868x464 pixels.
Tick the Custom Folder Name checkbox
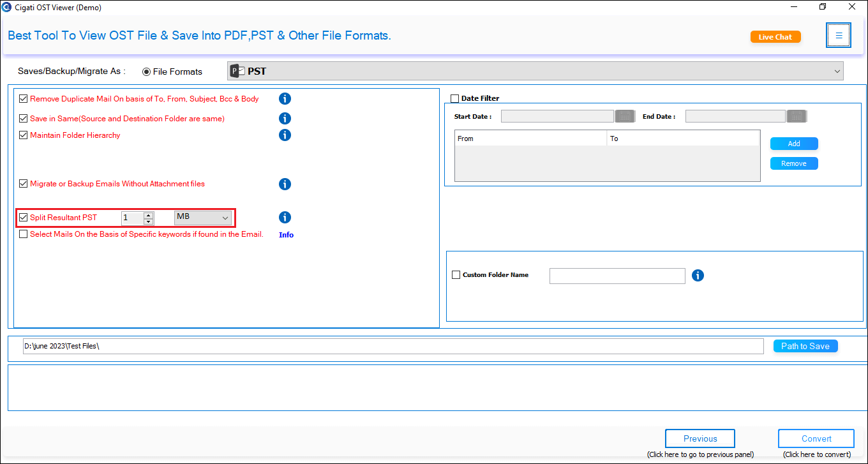coord(456,275)
